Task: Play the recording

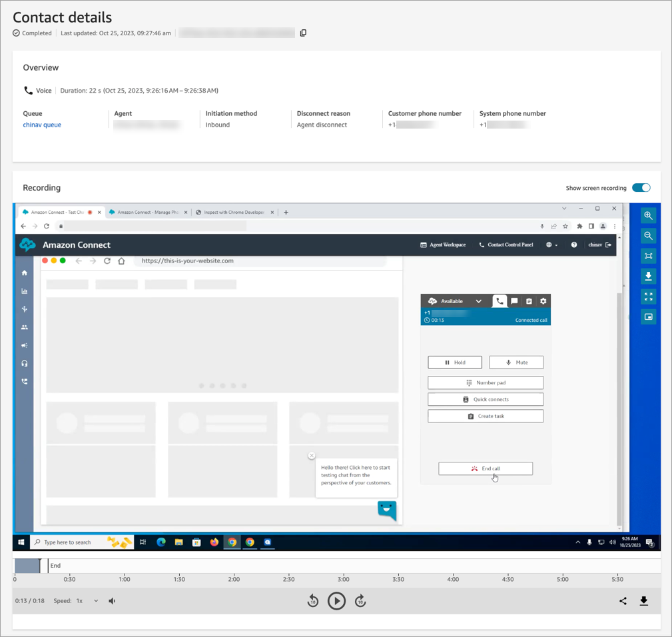Action: [x=336, y=601]
